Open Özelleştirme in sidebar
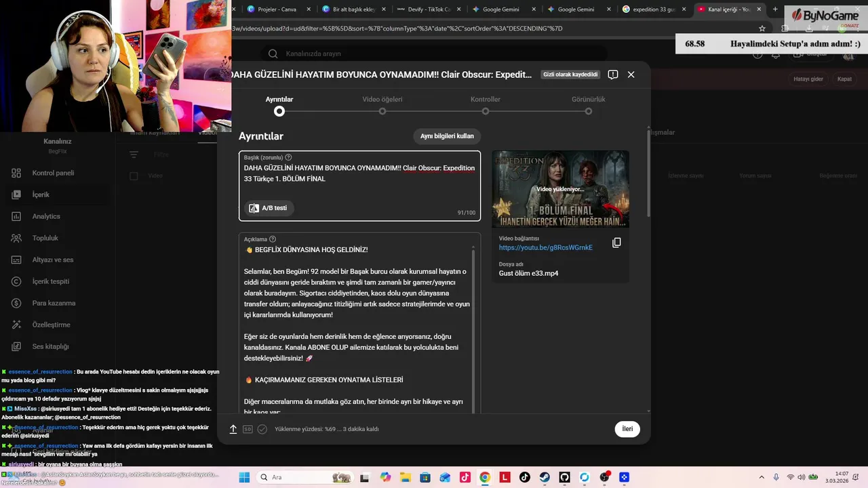 coord(58,325)
